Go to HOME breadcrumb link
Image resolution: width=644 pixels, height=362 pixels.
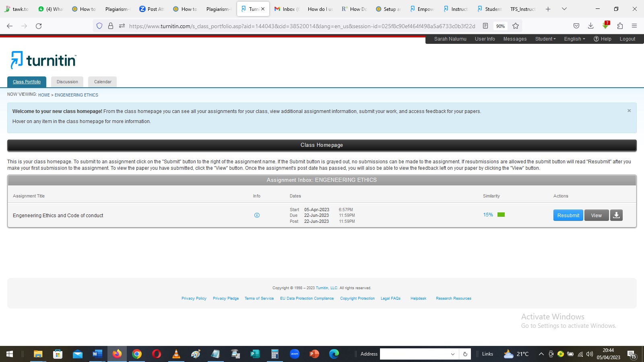coord(44,95)
